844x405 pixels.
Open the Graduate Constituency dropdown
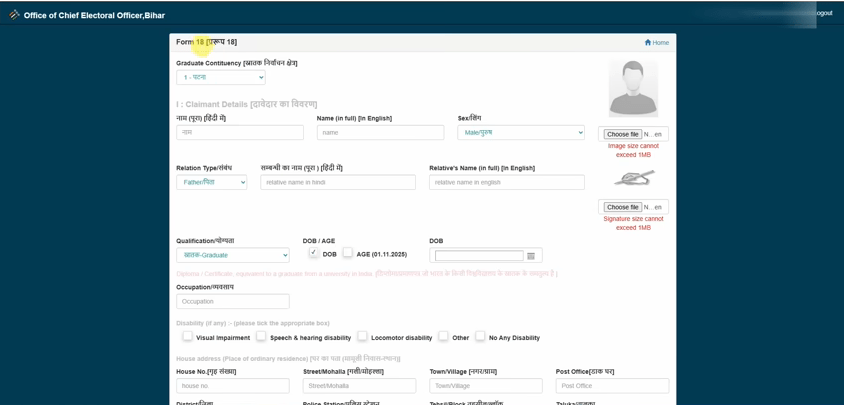(221, 77)
